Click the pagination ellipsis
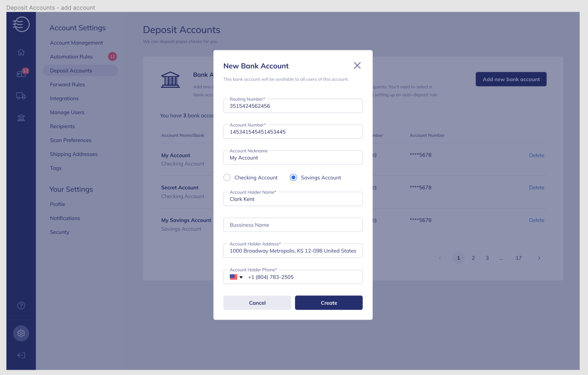 [501, 259]
